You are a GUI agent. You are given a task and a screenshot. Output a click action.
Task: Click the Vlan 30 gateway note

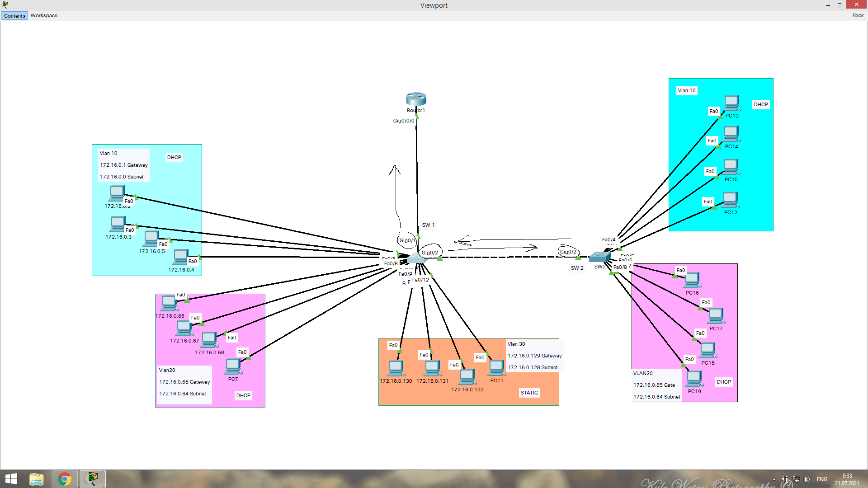pyautogui.click(x=534, y=356)
